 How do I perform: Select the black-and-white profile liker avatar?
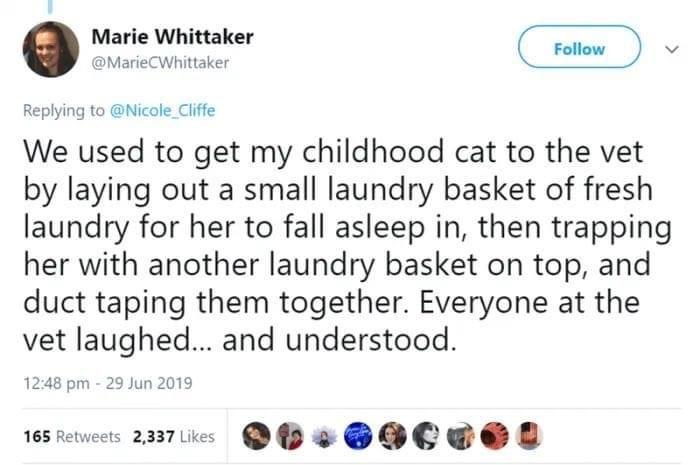point(427,436)
